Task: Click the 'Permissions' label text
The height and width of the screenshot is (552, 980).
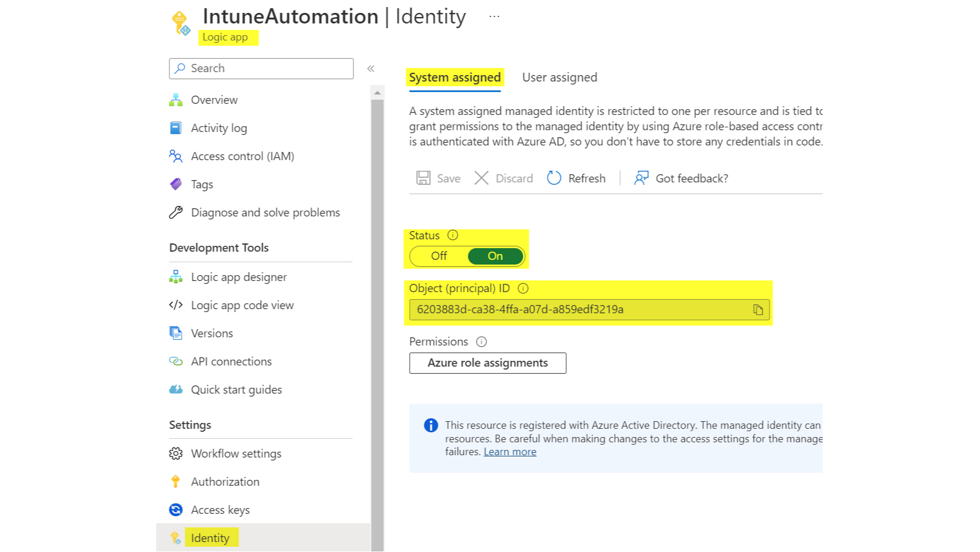Action: point(438,341)
